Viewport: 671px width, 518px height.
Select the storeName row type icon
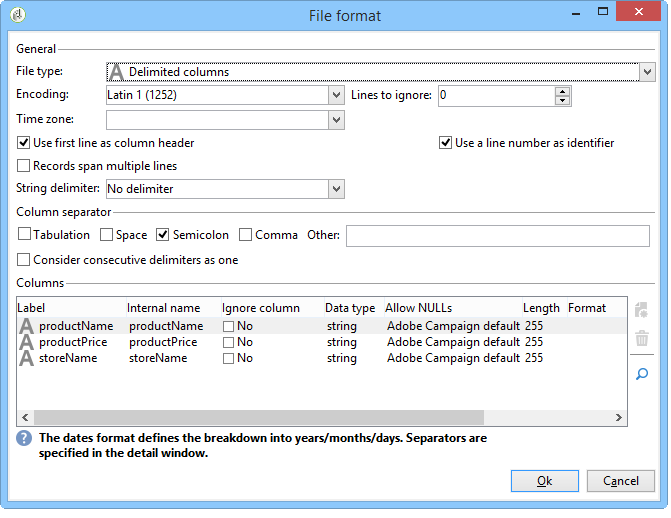(x=26, y=358)
